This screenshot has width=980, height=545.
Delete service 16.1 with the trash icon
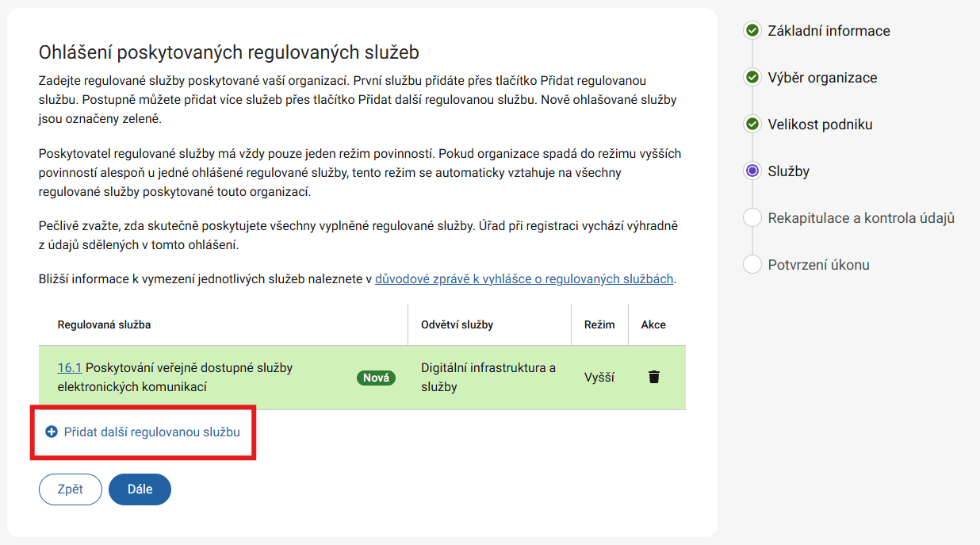pyautogui.click(x=653, y=378)
